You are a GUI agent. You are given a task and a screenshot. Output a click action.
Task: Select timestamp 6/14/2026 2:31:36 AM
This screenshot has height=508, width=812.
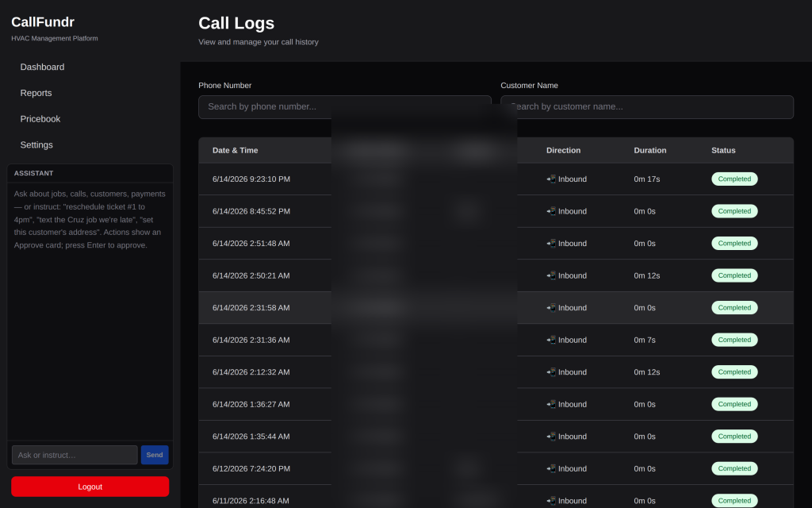click(251, 340)
